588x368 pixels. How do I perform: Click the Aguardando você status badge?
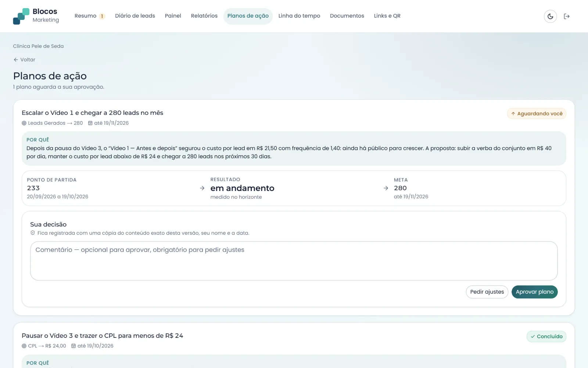[x=537, y=114]
